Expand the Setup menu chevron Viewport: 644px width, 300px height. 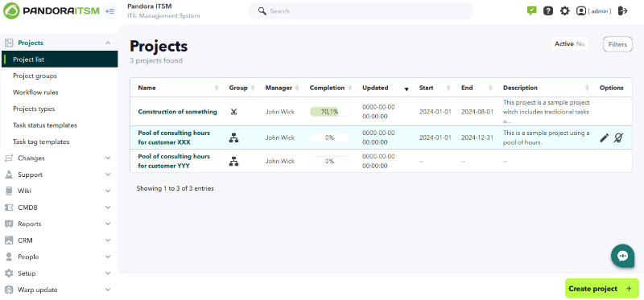coord(108,273)
